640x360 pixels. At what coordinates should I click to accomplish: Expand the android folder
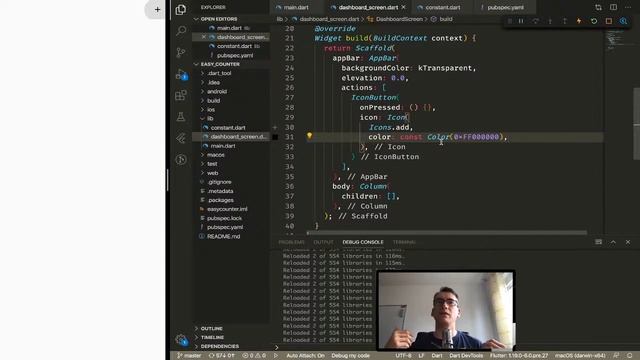[x=217, y=91]
